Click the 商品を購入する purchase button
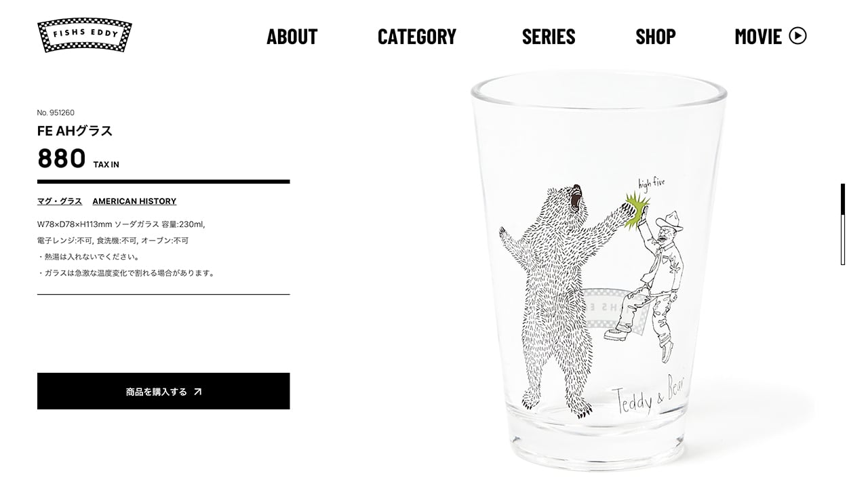The image size is (868, 488). pyautogui.click(x=163, y=391)
